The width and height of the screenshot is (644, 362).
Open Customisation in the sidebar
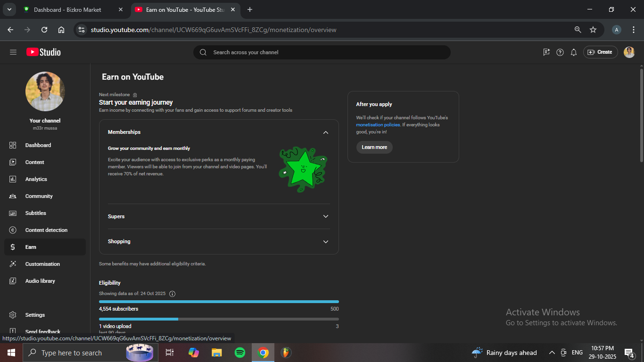point(42,264)
